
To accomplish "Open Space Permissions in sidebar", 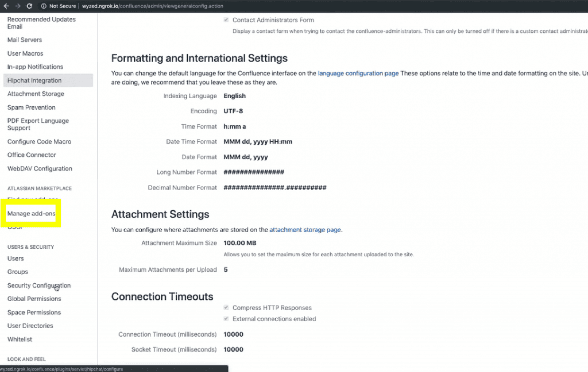I will [x=34, y=313].
